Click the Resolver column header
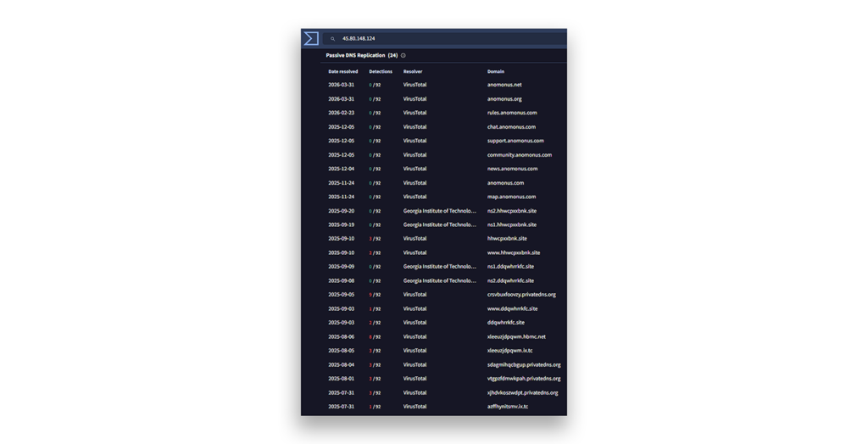The image size is (868, 444). (413, 71)
